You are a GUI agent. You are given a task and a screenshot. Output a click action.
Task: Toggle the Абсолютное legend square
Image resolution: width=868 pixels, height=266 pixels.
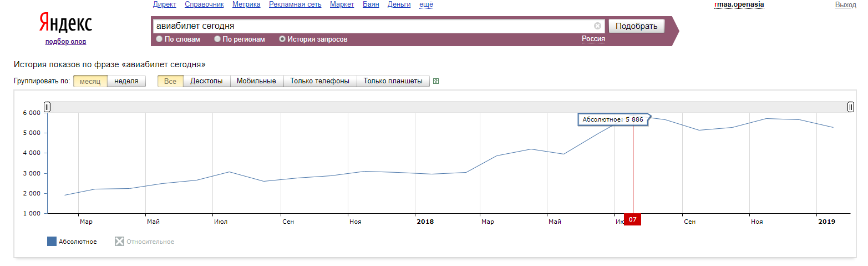(52, 242)
